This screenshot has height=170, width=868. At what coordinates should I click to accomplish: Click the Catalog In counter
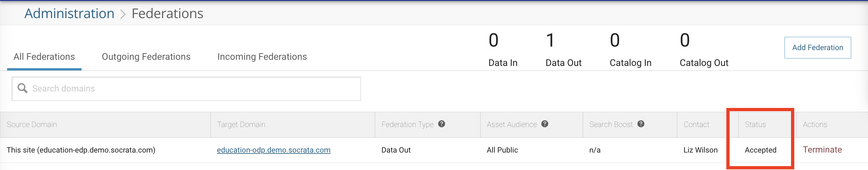630,49
